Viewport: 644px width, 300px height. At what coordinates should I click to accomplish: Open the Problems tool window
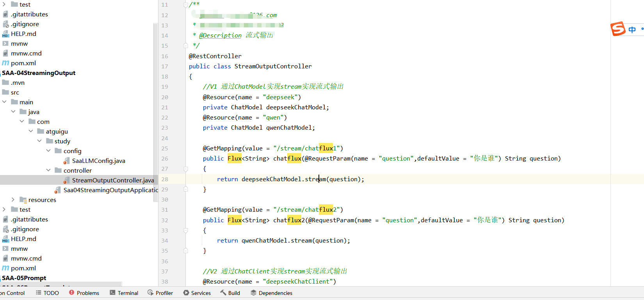point(84,293)
